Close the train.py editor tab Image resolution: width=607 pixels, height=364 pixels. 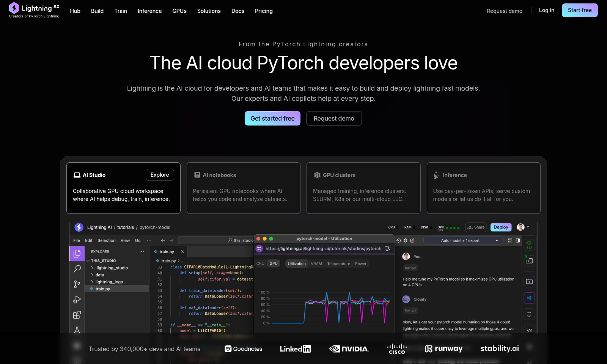pos(183,252)
